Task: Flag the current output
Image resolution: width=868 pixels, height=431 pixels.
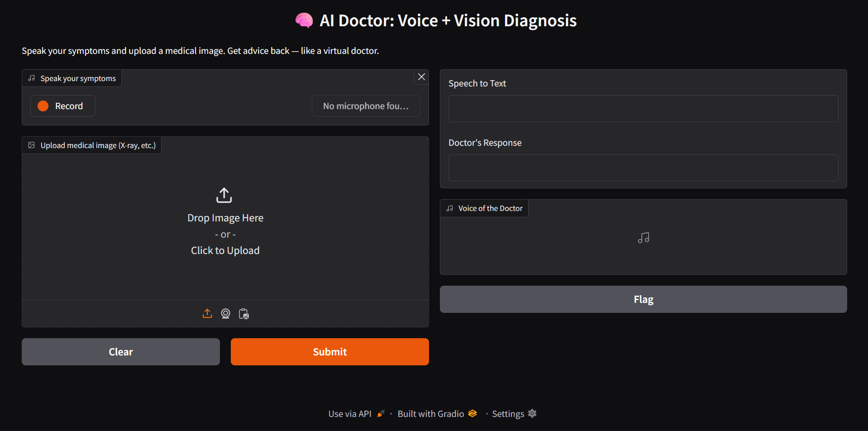Action: coord(643,299)
